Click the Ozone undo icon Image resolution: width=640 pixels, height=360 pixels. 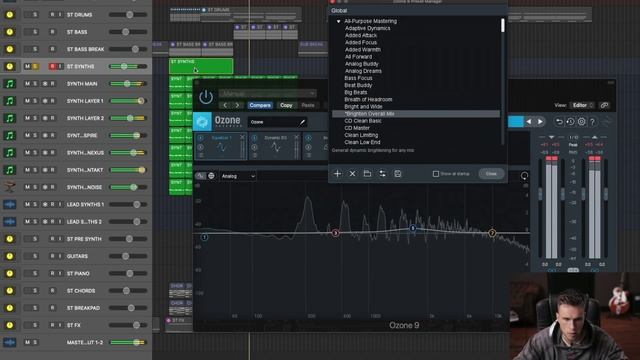[x=559, y=122]
